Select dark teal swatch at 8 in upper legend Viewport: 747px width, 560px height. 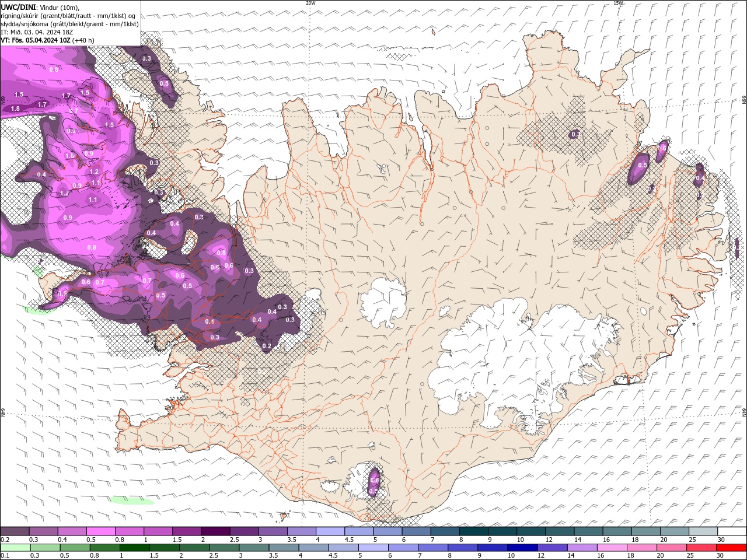[x=473, y=531]
